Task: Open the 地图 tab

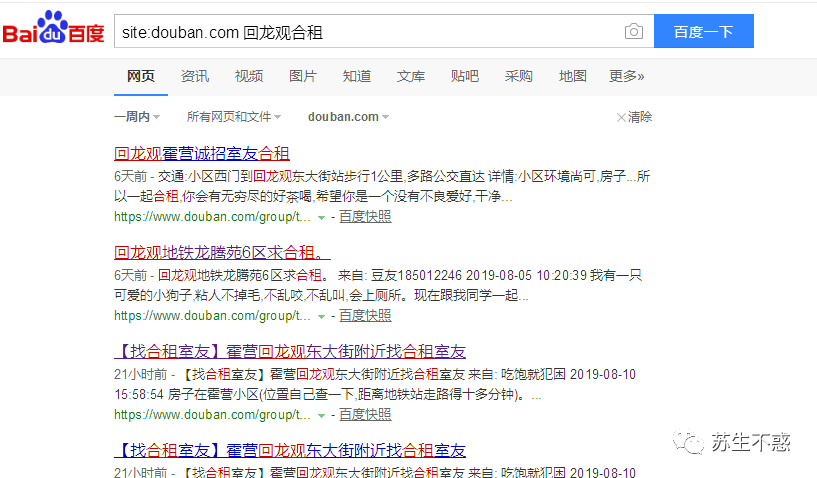Action: point(573,76)
